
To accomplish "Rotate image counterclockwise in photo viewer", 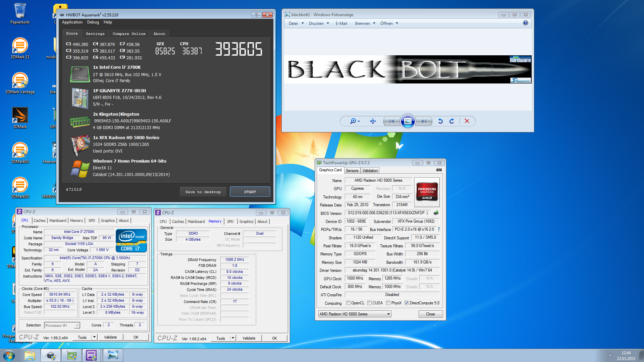I will coord(440,121).
